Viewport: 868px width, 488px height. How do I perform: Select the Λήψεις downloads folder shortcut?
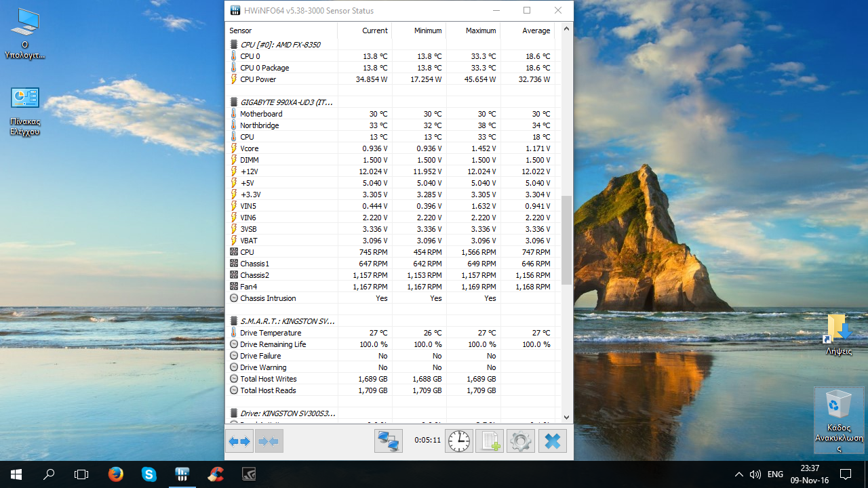[x=839, y=335]
